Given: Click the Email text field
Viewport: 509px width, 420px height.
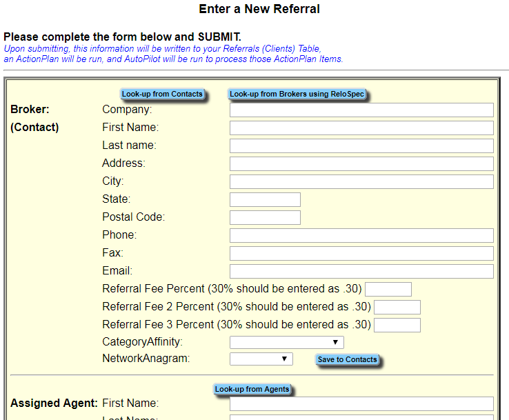Looking at the screenshot, I should (361, 272).
